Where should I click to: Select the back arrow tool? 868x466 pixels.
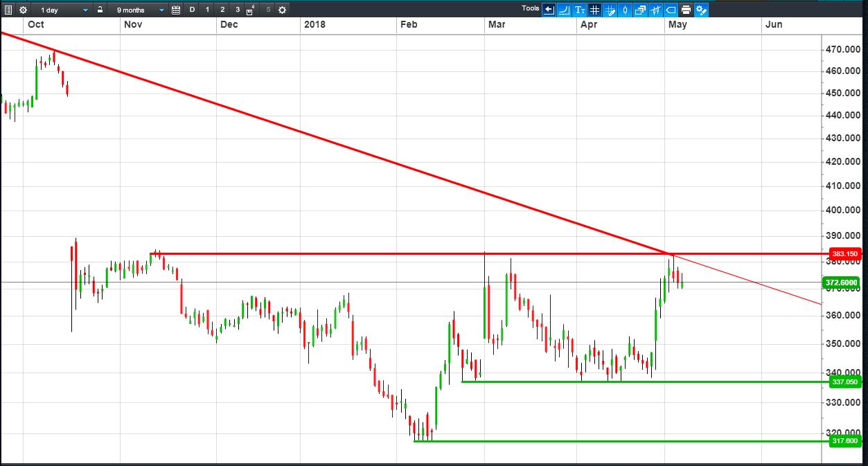[549, 10]
